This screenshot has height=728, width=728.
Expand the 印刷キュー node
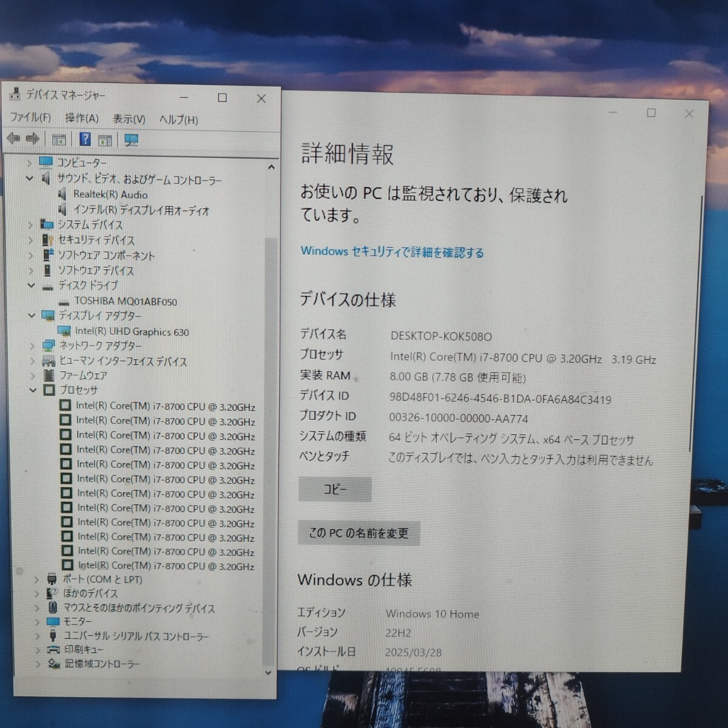click(38, 650)
